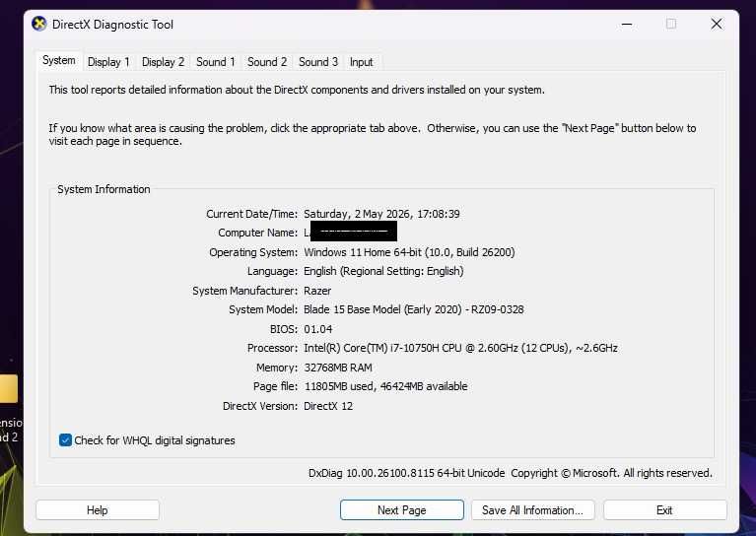Click the 'Operating System:' label
Screen dimensions: 756x536
(x=253, y=252)
